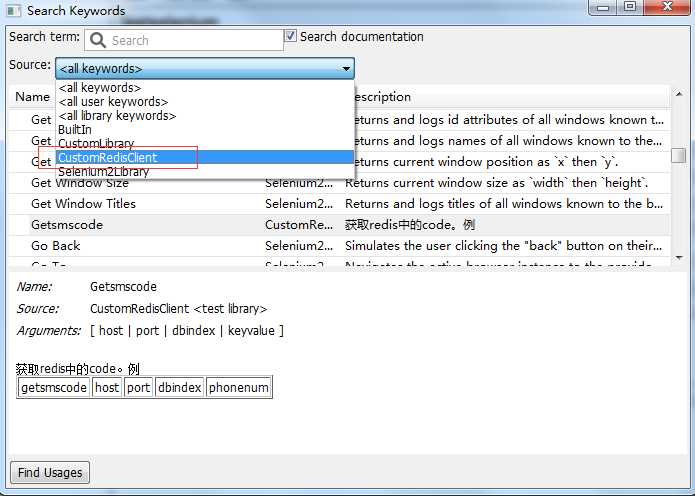Click the search magnifier icon
695x496 pixels.
98,40
